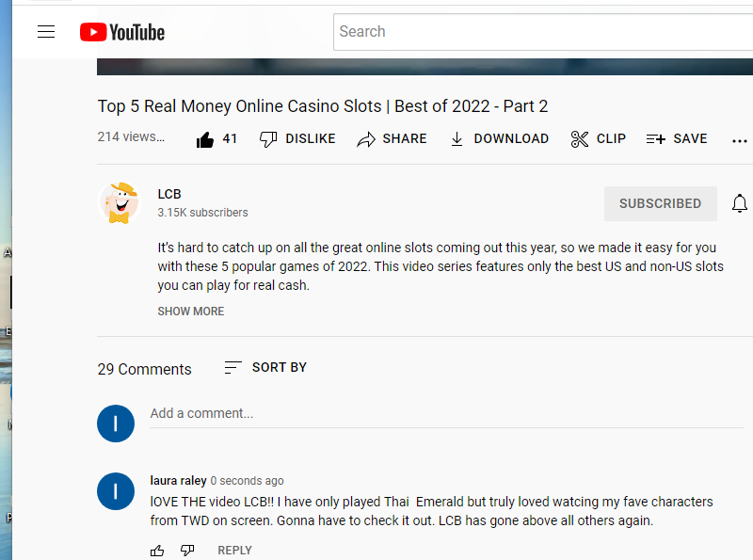Toggle the Subscribed button
Image resolution: width=753 pixels, height=560 pixels.
coord(661,203)
